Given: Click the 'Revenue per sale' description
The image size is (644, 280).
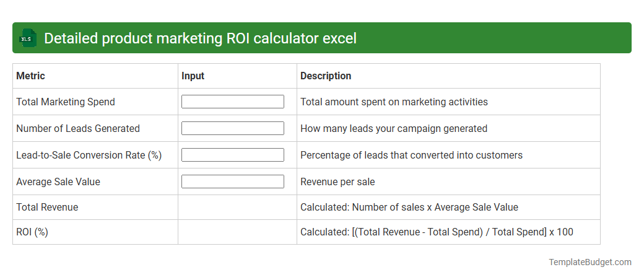Looking at the screenshot, I should 337,182.
